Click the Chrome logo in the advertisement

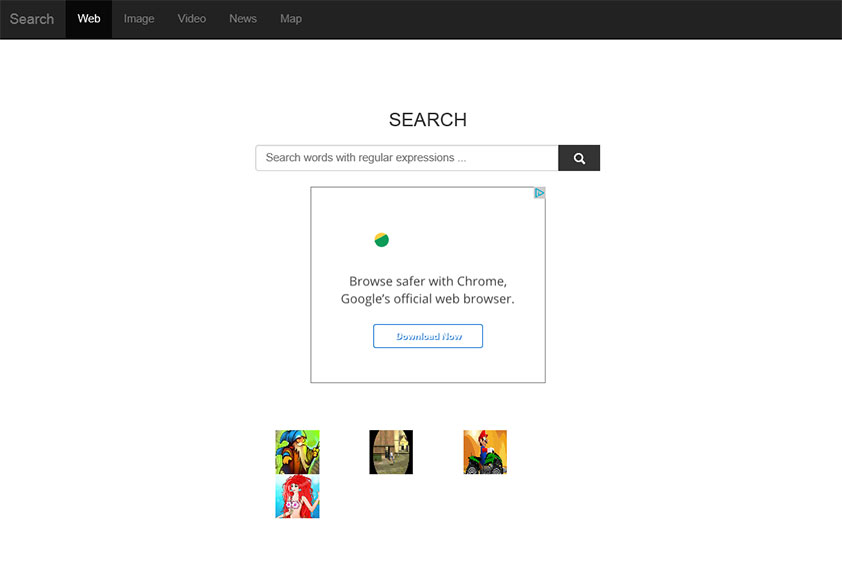tap(382, 240)
